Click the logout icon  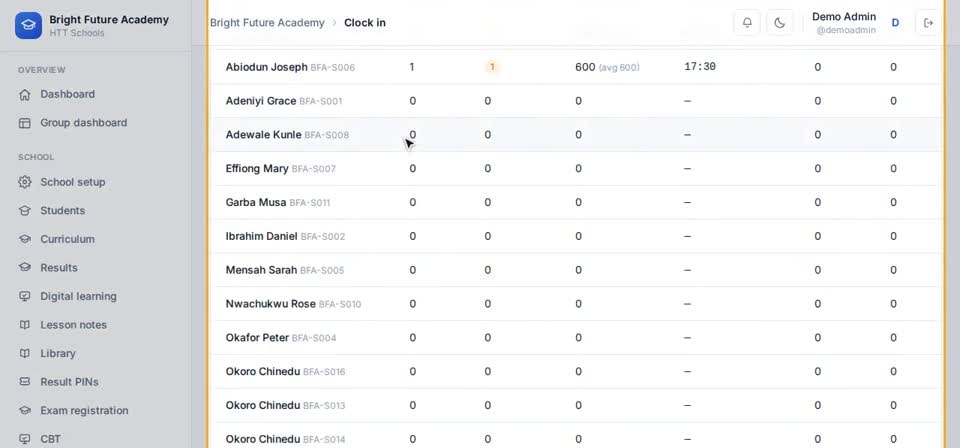(928, 23)
